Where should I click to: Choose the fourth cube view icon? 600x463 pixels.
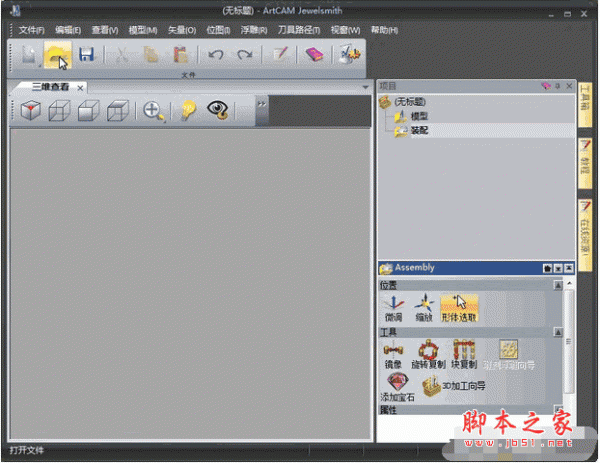pyautogui.click(x=117, y=111)
